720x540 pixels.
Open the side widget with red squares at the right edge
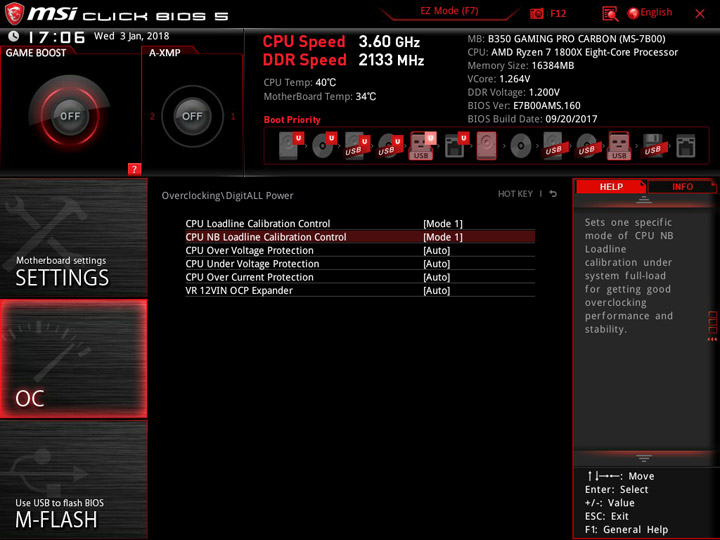[x=712, y=326]
